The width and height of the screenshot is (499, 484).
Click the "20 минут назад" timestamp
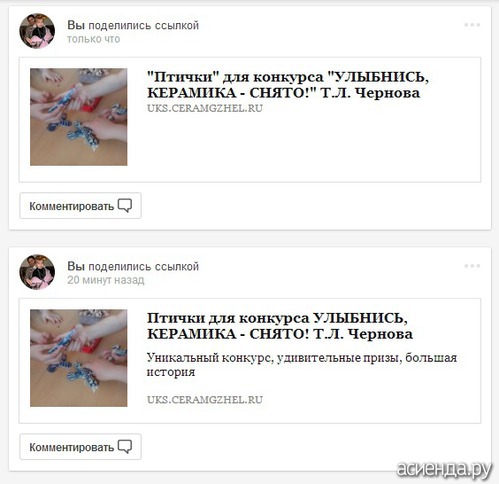106,280
